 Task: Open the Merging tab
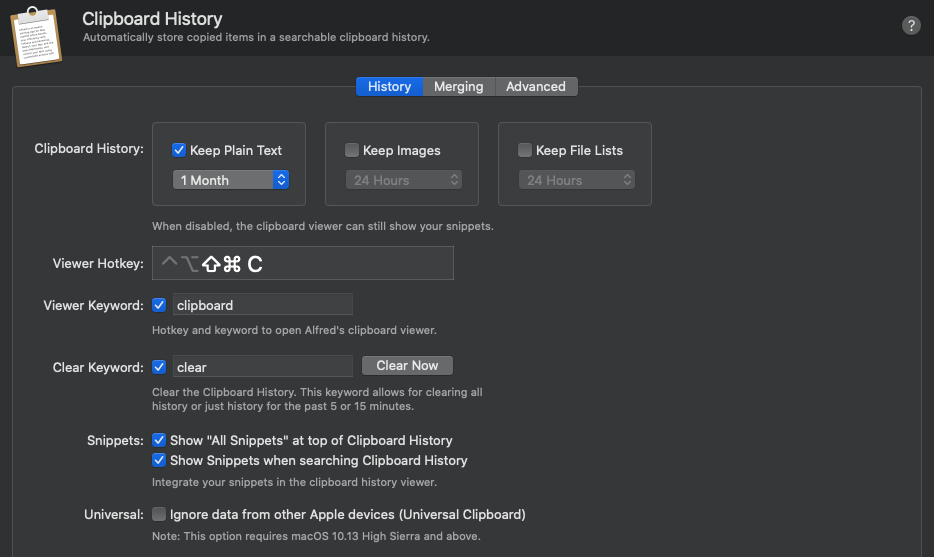[458, 87]
